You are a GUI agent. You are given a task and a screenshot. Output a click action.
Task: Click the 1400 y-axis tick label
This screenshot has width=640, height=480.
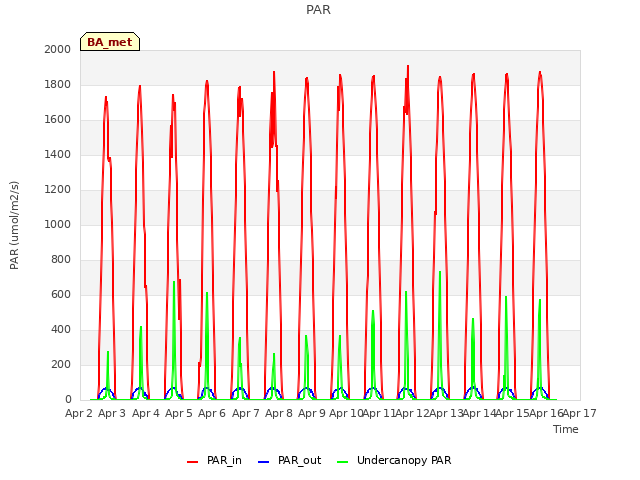(x=58, y=154)
